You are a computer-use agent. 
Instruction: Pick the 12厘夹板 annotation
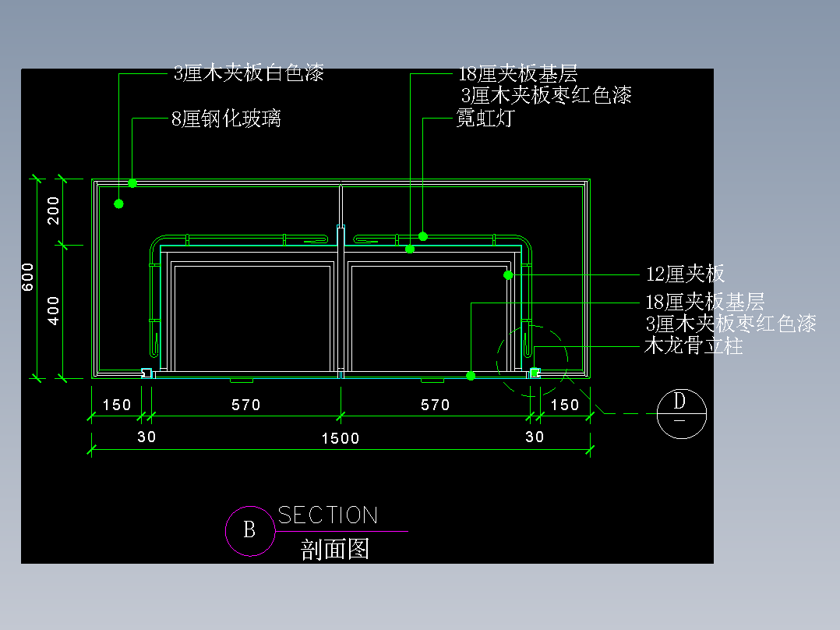tap(685, 274)
